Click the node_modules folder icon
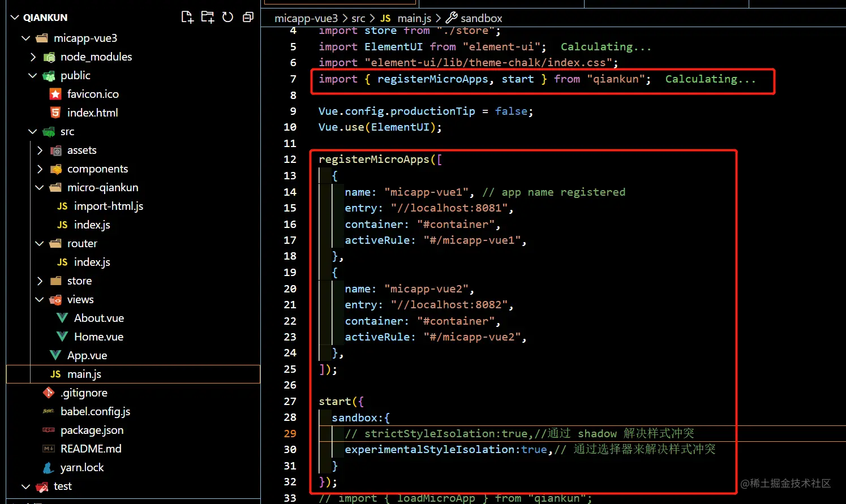Image resolution: width=846 pixels, height=504 pixels. pos(49,57)
